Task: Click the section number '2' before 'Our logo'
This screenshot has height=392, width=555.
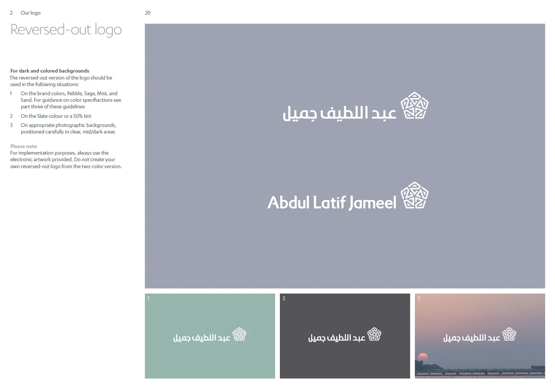Action: [x=11, y=13]
